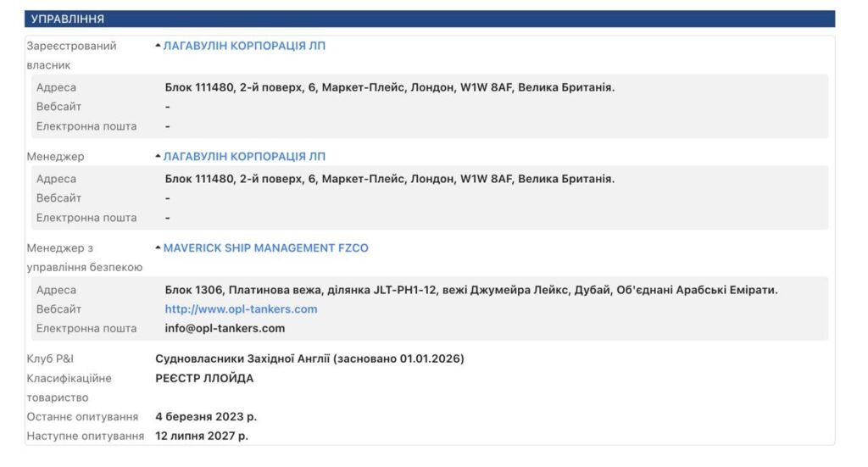Click the registered owner's London address text

(389, 87)
